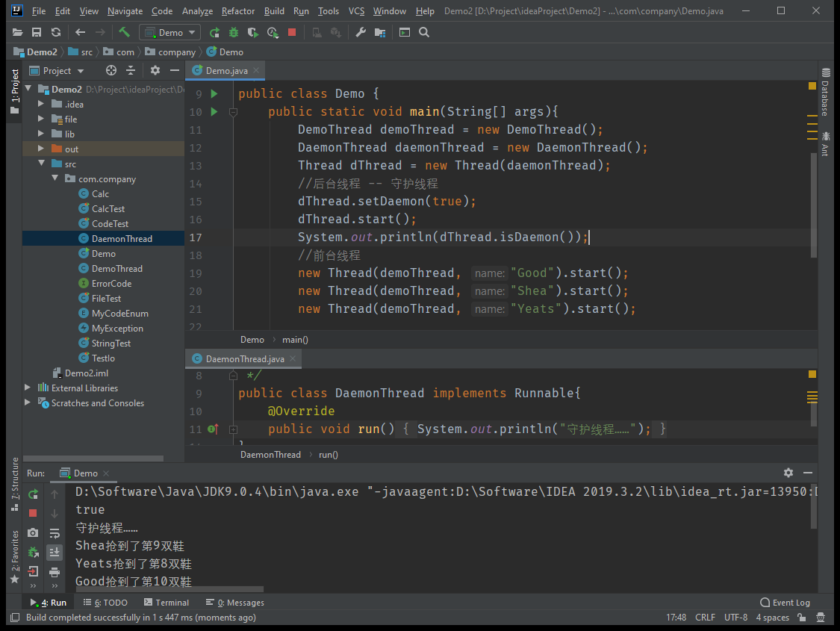Open the Demo run configuration dropdown
The width and height of the screenshot is (840, 631).
point(169,33)
